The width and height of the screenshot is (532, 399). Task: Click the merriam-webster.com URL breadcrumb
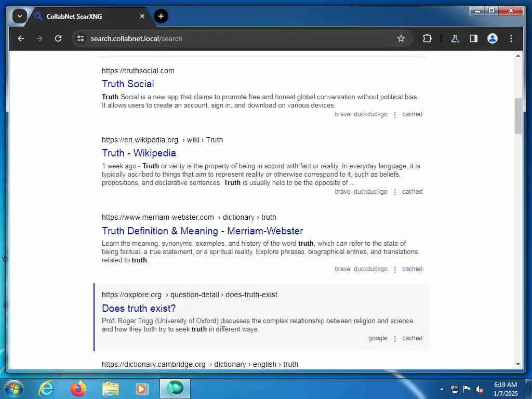189,217
